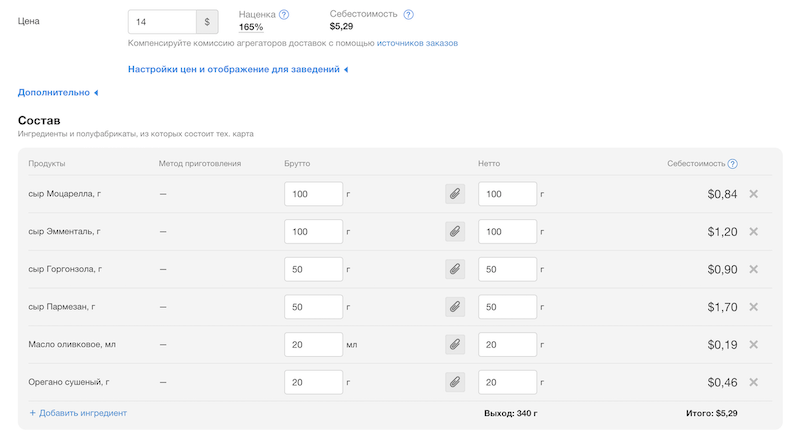Remove сыр Эмменталь ingredient row
The image size is (800, 440).
click(x=754, y=232)
